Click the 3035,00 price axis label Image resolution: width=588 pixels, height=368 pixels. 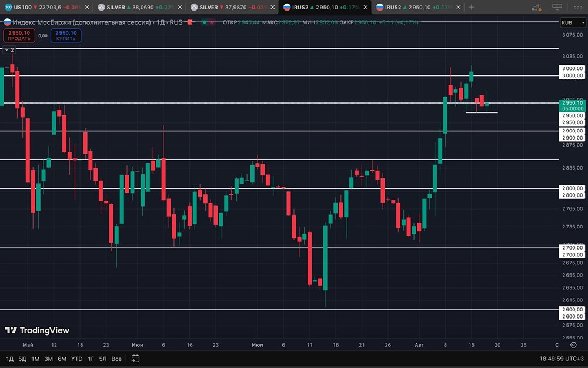point(573,57)
